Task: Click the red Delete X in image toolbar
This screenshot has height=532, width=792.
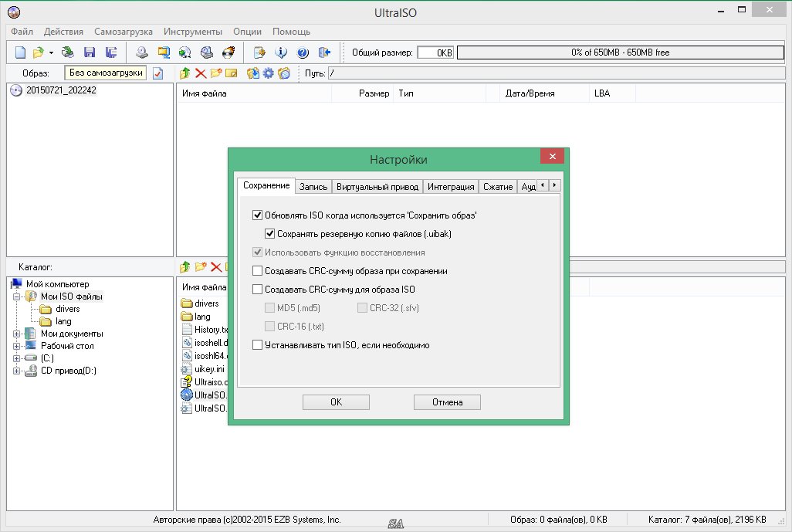Action: point(201,73)
